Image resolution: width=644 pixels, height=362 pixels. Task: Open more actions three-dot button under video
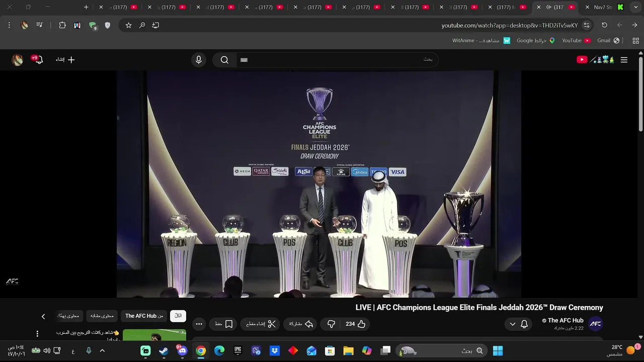199,324
